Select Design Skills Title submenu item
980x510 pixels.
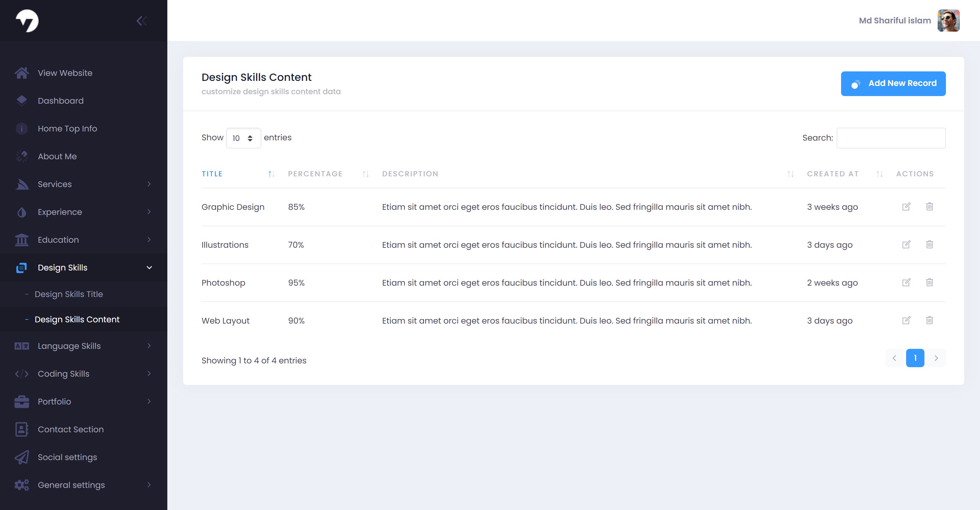(x=84, y=294)
